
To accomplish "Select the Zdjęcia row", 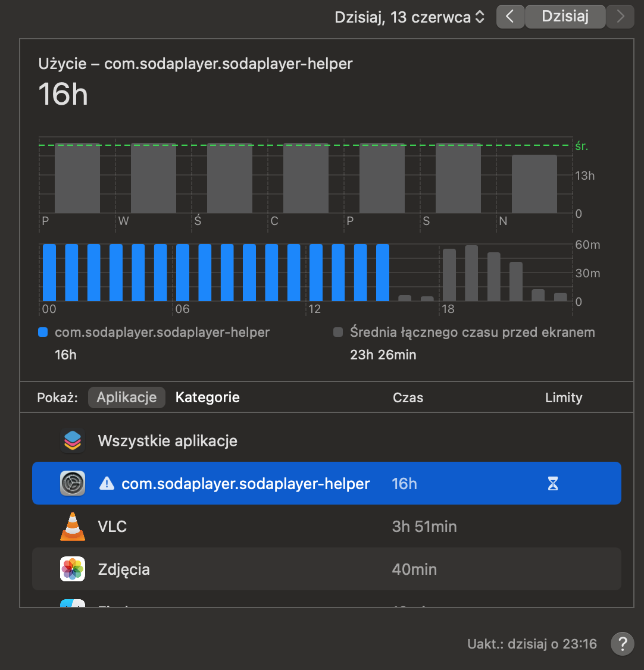I will [327, 569].
